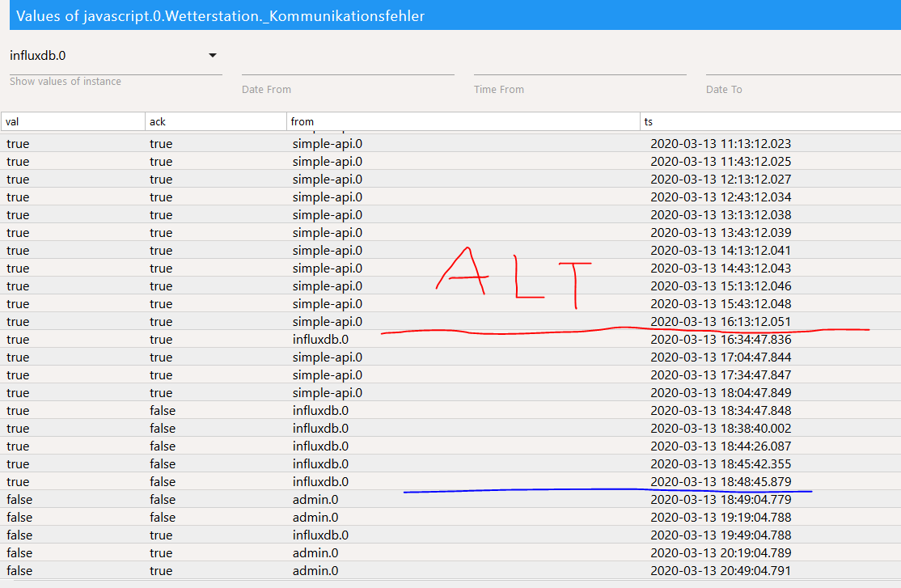The height and width of the screenshot is (588, 901).
Task: Select timestamp 2020-03-13 18:48:45.879
Action: pyautogui.click(x=721, y=482)
